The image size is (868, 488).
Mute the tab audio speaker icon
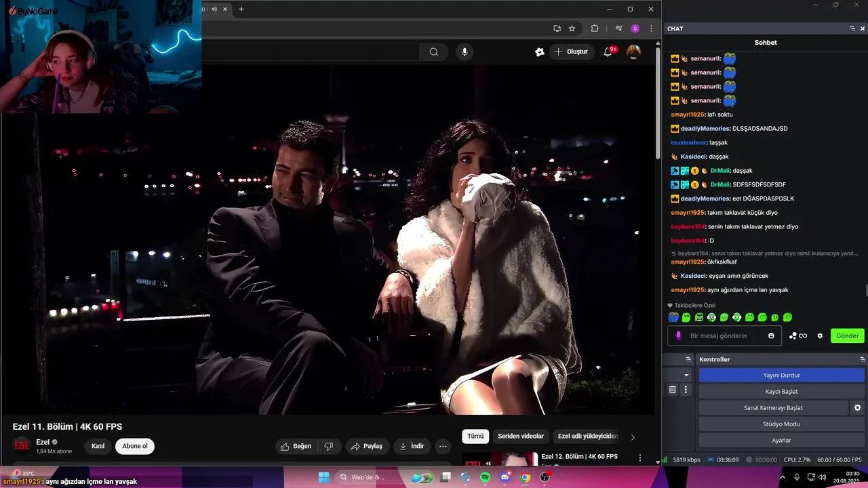(214, 9)
